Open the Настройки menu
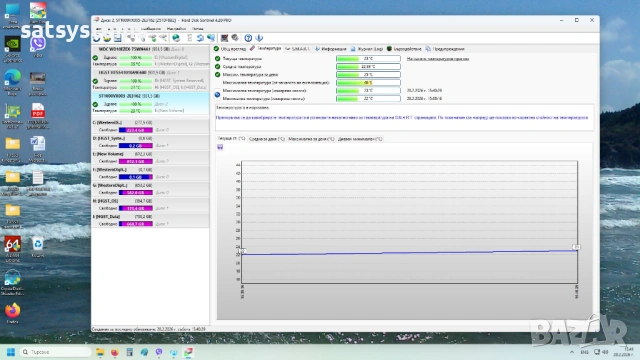The width and height of the screenshot is (640, 360). [176, 29]
